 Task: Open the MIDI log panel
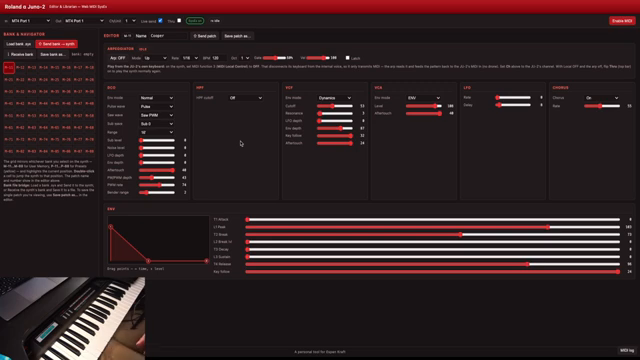coord(627,351)
